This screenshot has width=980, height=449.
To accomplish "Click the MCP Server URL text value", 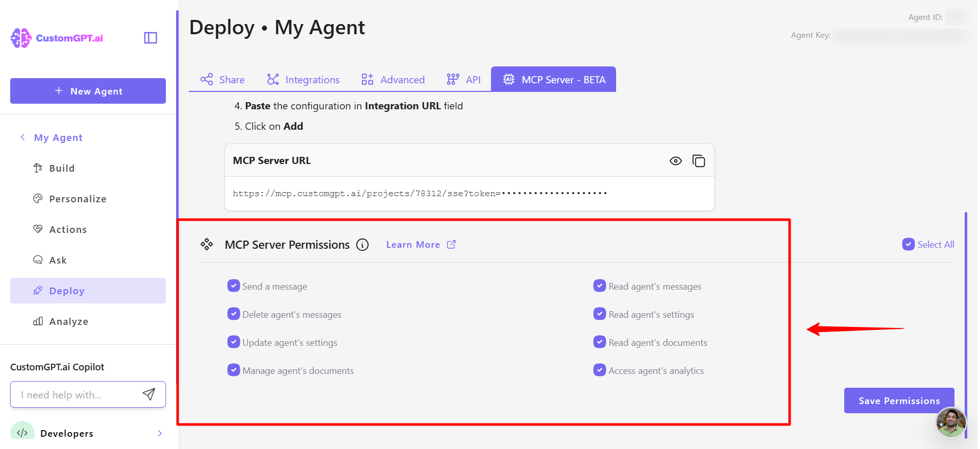I will click(x=420, y=193).
